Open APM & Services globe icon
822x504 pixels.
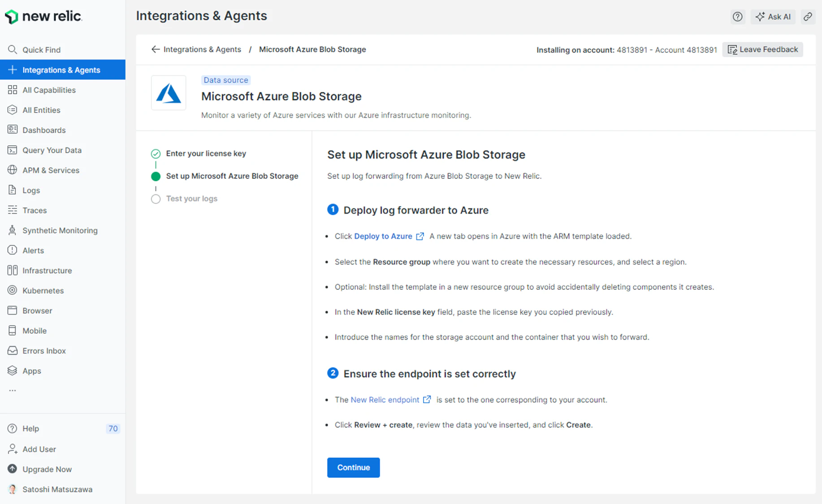(x=12, y=170)
